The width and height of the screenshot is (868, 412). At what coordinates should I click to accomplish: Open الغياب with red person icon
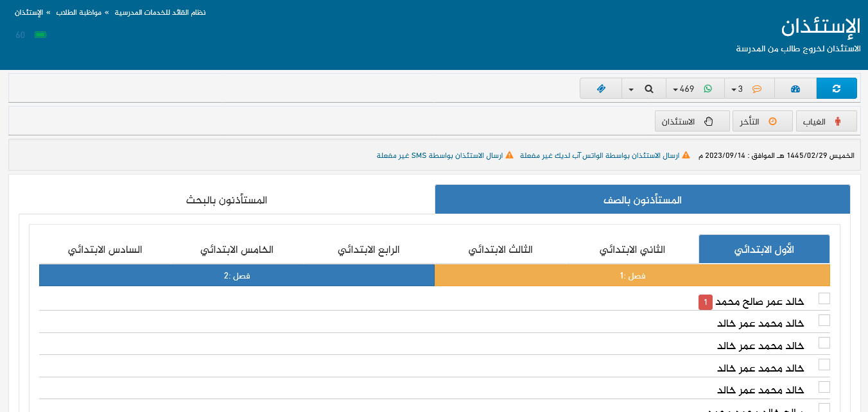click(x=826, y=121)
